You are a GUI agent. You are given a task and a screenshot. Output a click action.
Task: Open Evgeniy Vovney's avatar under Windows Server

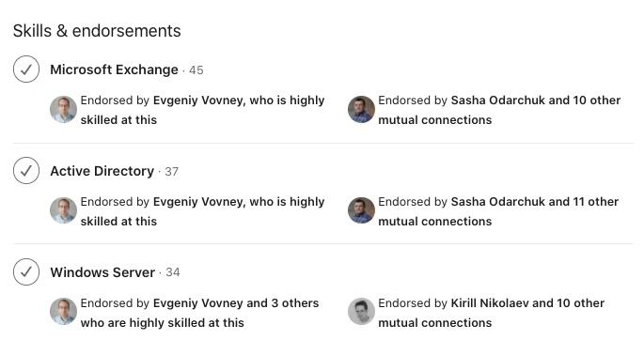point(63,312)
